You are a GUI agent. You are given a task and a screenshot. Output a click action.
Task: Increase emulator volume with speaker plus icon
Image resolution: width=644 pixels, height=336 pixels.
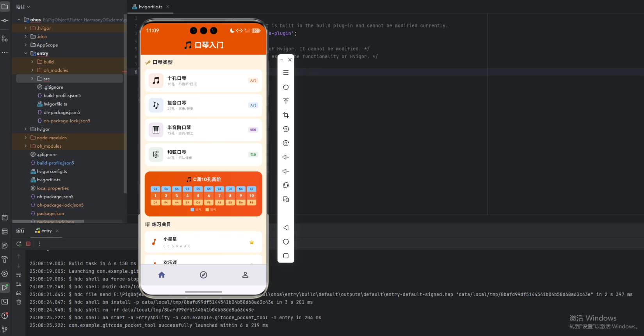point(286,157)
